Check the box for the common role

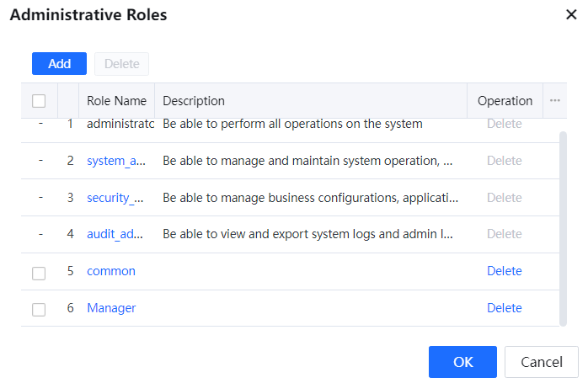(x=39, y=273)
